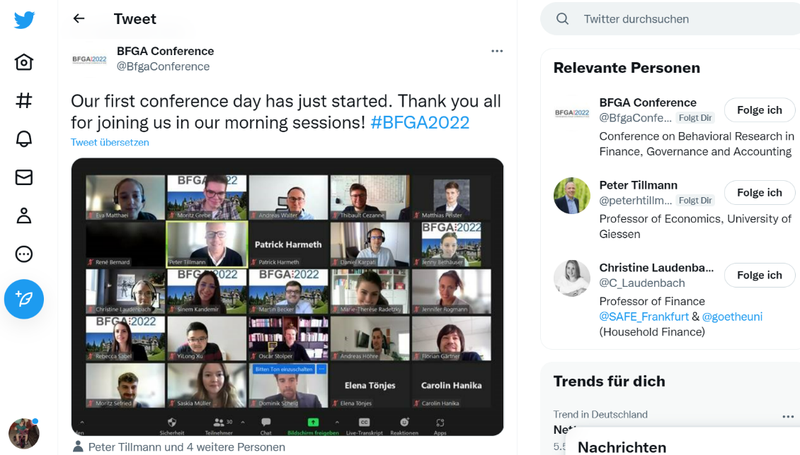This screenshot has height=455, width=800.
Task: Open BFGA Conference avatar in tweet header
Action: click(x=89, y=59)
